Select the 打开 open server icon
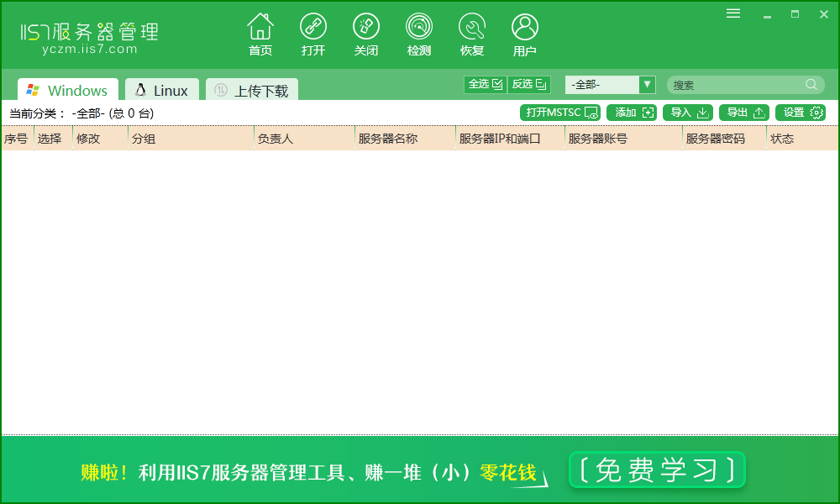840x504 pixels. (313, 34)
